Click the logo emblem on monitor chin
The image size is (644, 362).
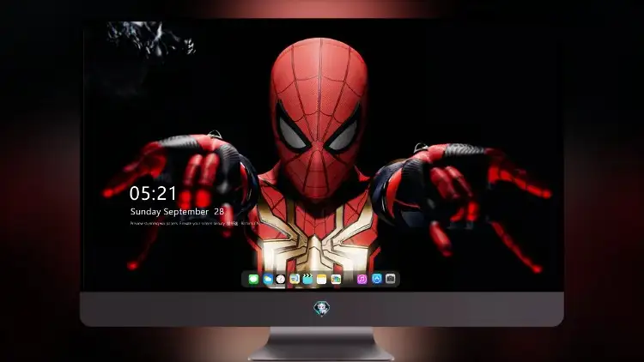pyautogui.click(x=322, y=308)
